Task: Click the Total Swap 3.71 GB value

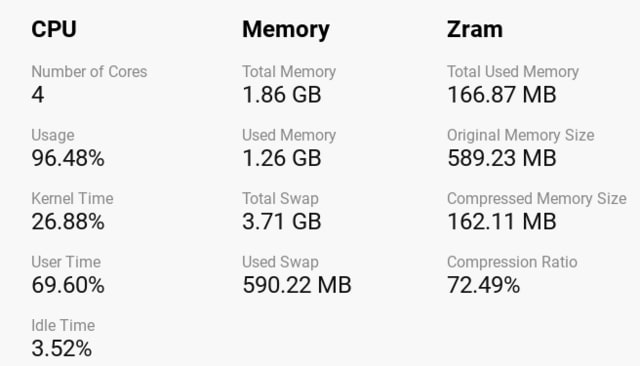Action: tap(282, 222)
